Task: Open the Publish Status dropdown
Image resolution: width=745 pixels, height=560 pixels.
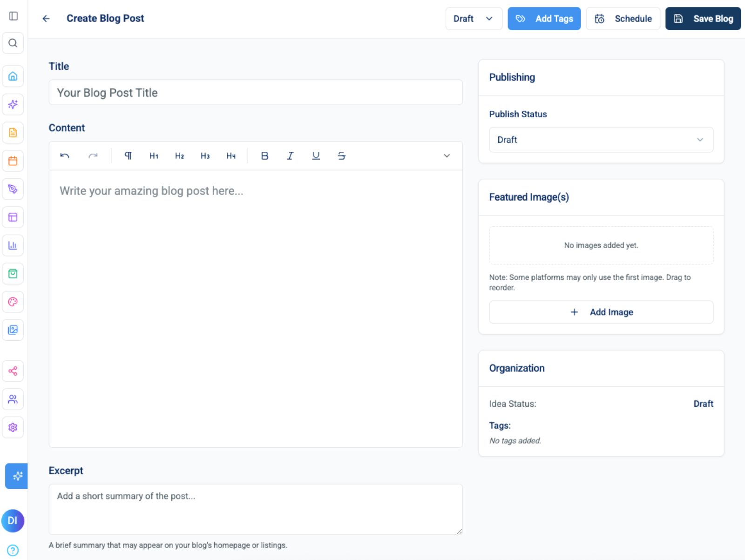Action: [601, 140]
